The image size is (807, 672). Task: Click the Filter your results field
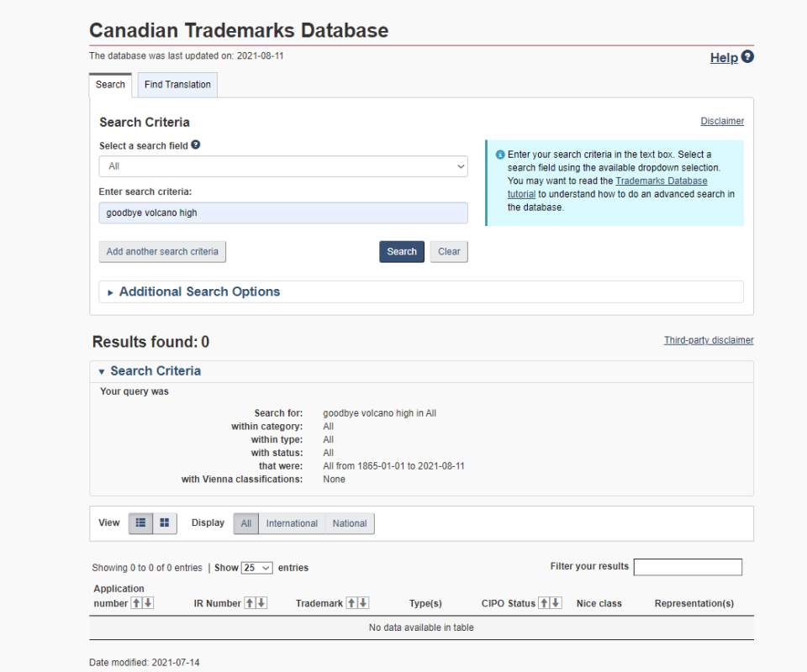point(688,567)
